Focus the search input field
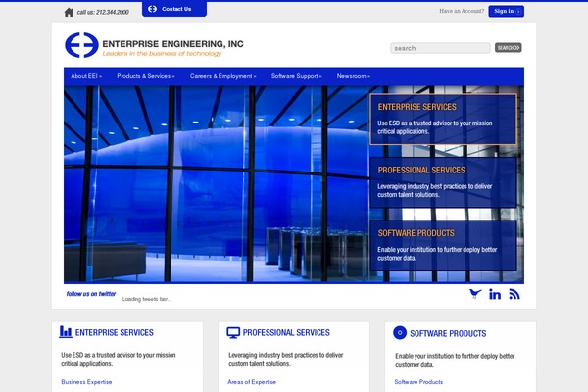The image size is (588, 392). (440, 48)
